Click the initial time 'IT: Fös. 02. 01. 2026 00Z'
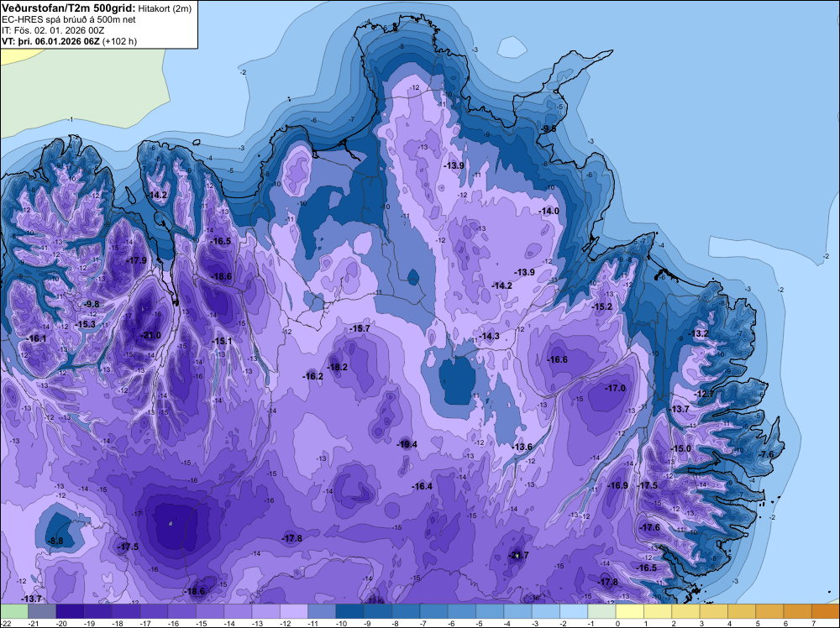Image resolution: width=840 pixels, height=628 pixels. tap(51, 30)
